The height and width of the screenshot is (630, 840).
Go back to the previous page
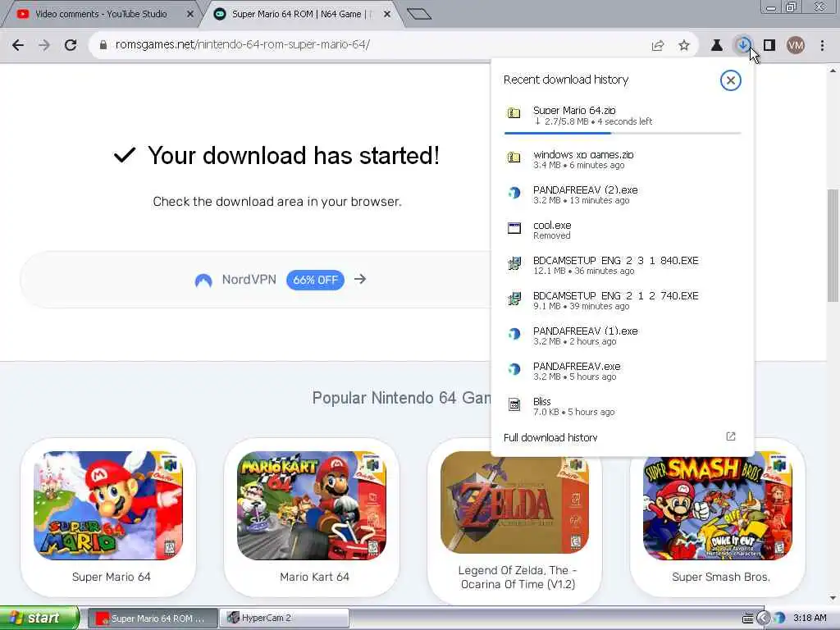pyautogui.click(x=18, y=45)
